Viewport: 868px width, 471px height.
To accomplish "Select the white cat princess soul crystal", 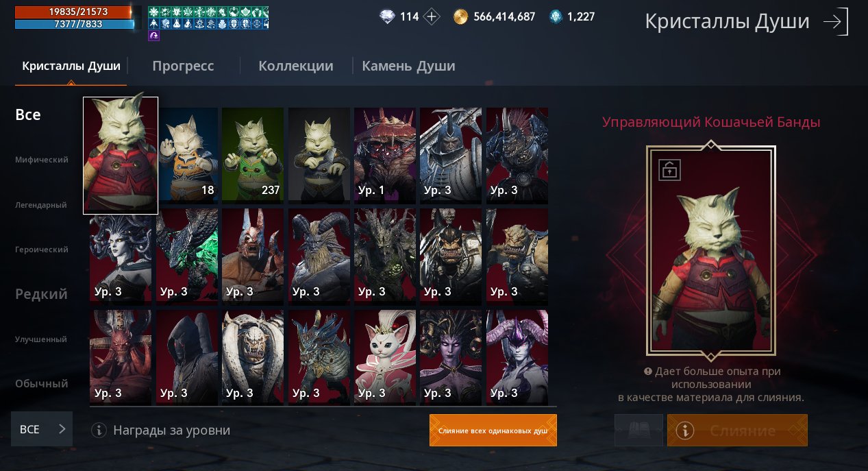I will coord(385,357).
